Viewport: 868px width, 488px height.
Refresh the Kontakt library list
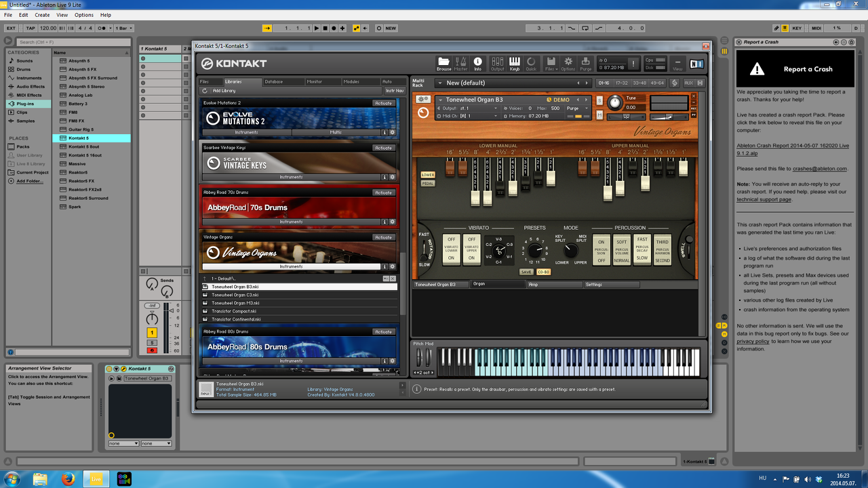click(x=205, y=90)
